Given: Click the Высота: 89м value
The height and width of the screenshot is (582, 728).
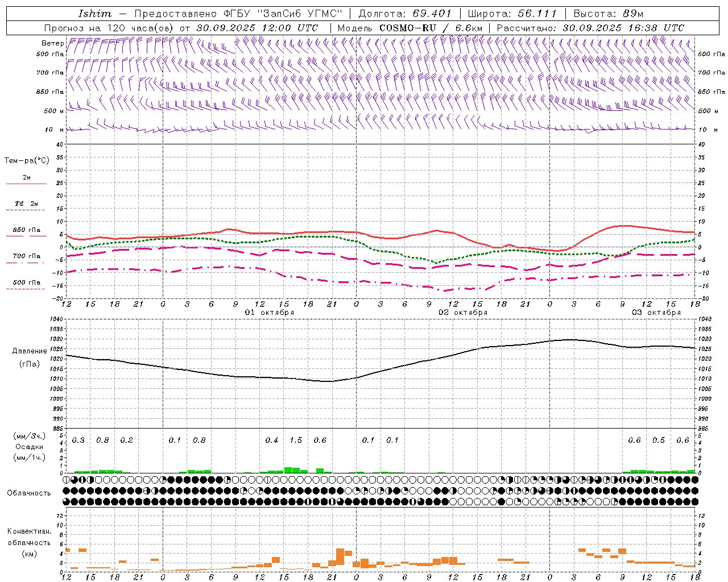Looking at the screenshot, I should coord(609,14).
